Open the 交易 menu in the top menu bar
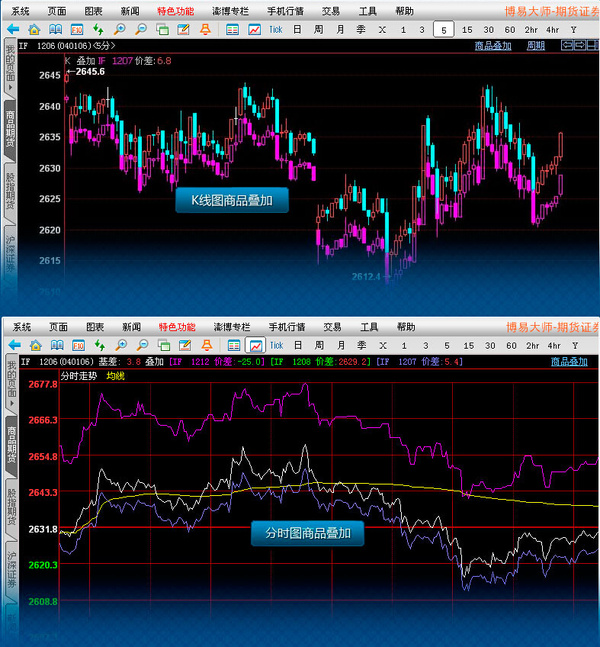This screenshot has height=647, width=600. click(331, 11)
